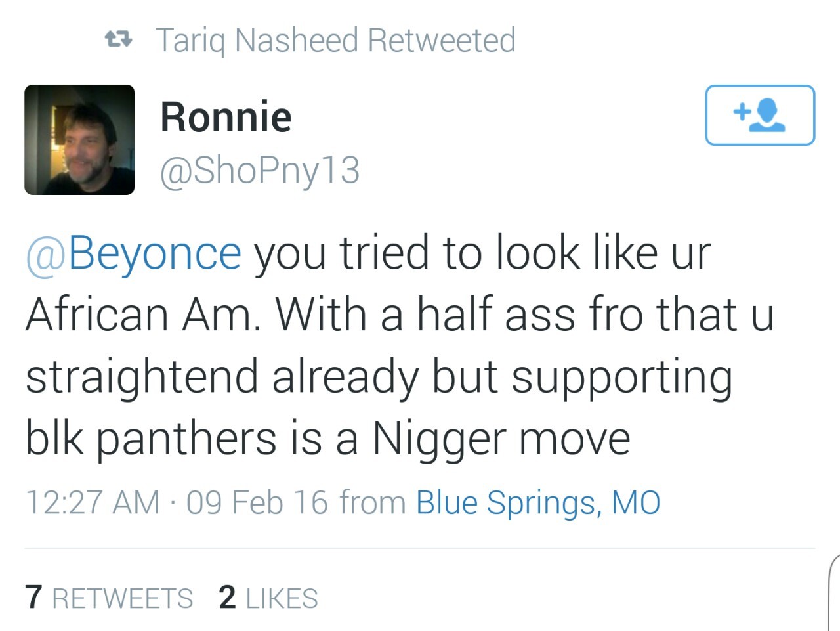
Task: Click the Blue Springs, MO location link
Action: 538,502
